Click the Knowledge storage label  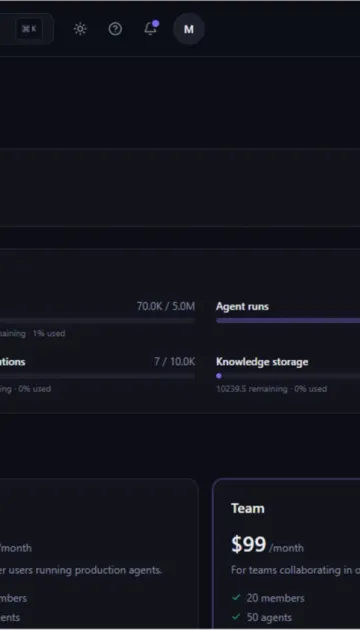tap(262, 362)
